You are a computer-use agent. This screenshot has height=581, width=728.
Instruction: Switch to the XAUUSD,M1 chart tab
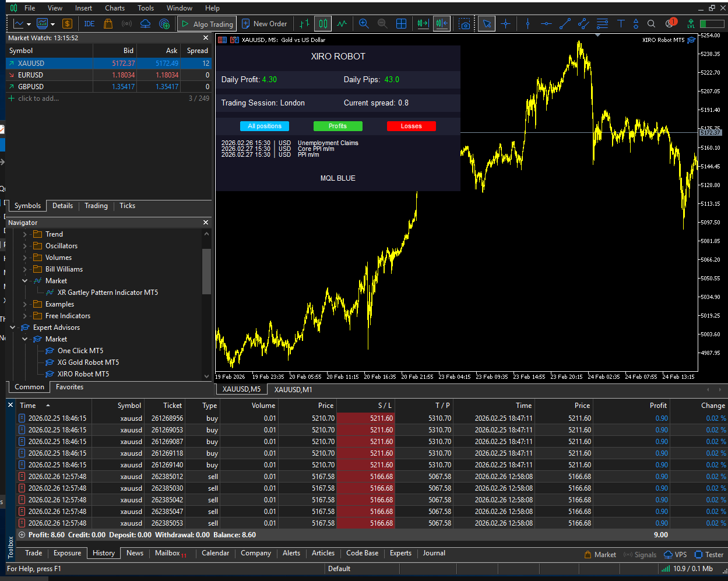point(293,389)
